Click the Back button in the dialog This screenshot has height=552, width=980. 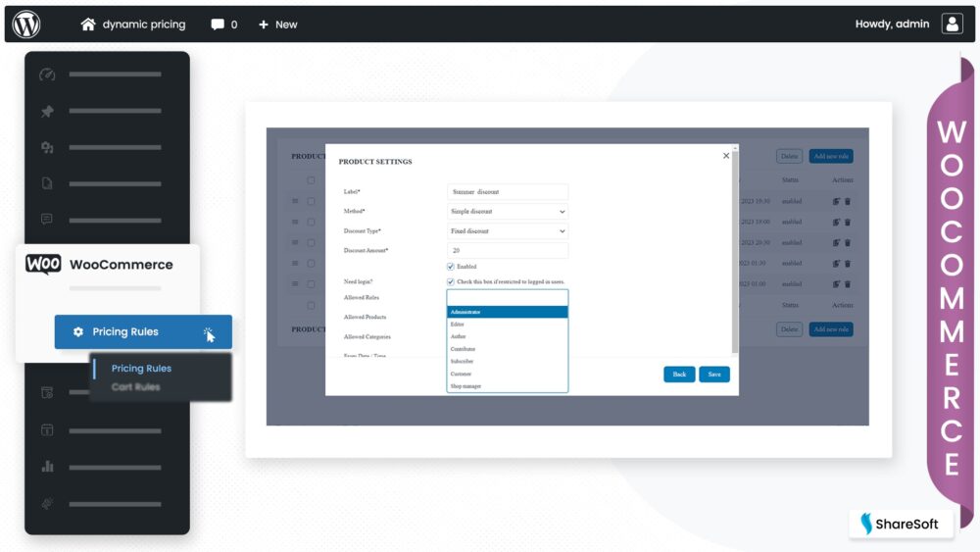point(679,375)
